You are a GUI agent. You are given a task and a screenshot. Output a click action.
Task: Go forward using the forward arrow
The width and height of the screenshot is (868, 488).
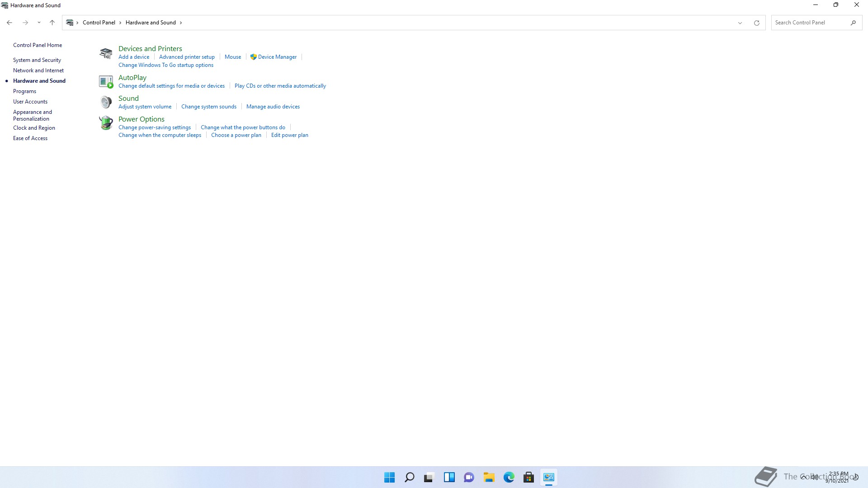(x=25, y=23)
